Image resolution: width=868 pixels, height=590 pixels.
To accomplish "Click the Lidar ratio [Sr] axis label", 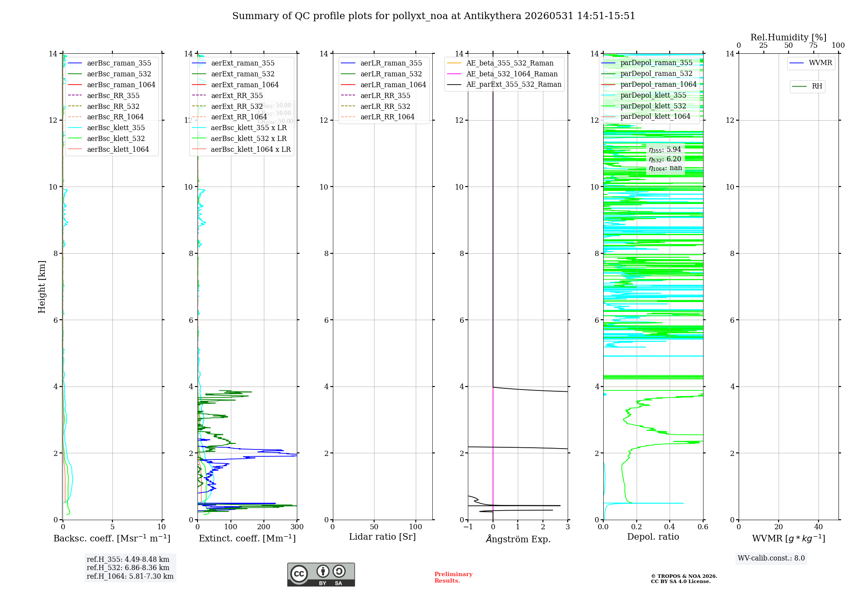I will pos(382,537).
